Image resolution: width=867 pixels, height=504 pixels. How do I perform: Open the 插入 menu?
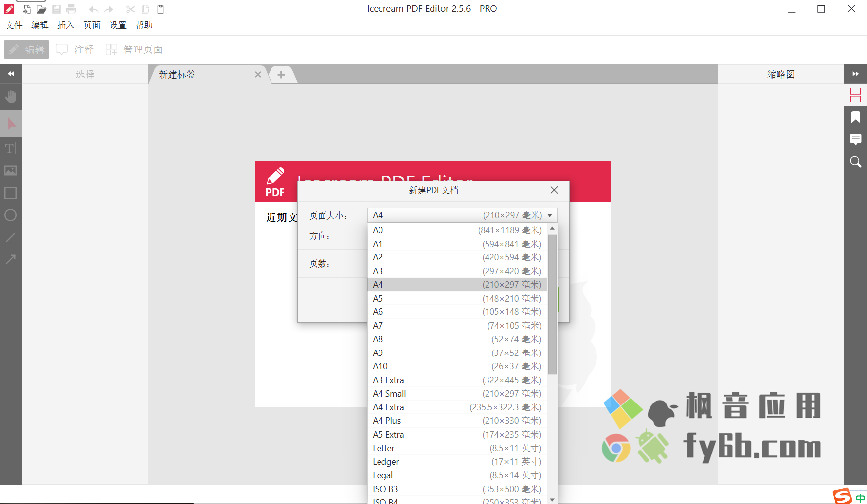(66, 25)
